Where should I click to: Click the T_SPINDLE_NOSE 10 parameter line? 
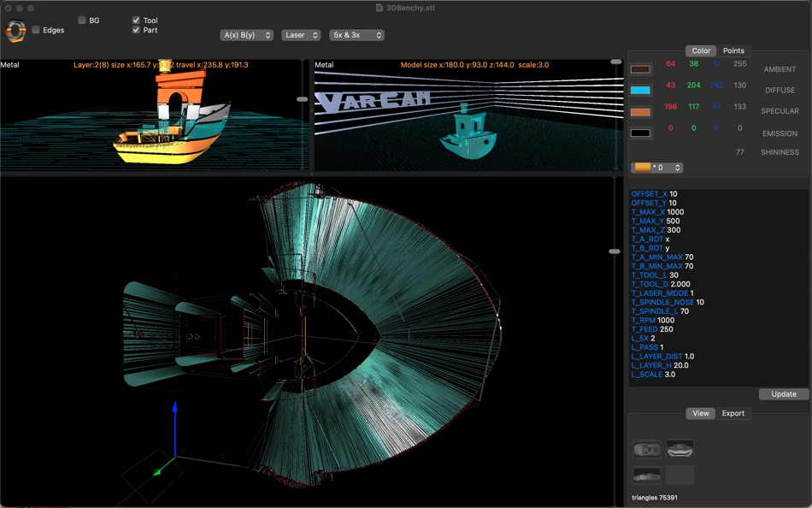[668, 302]
